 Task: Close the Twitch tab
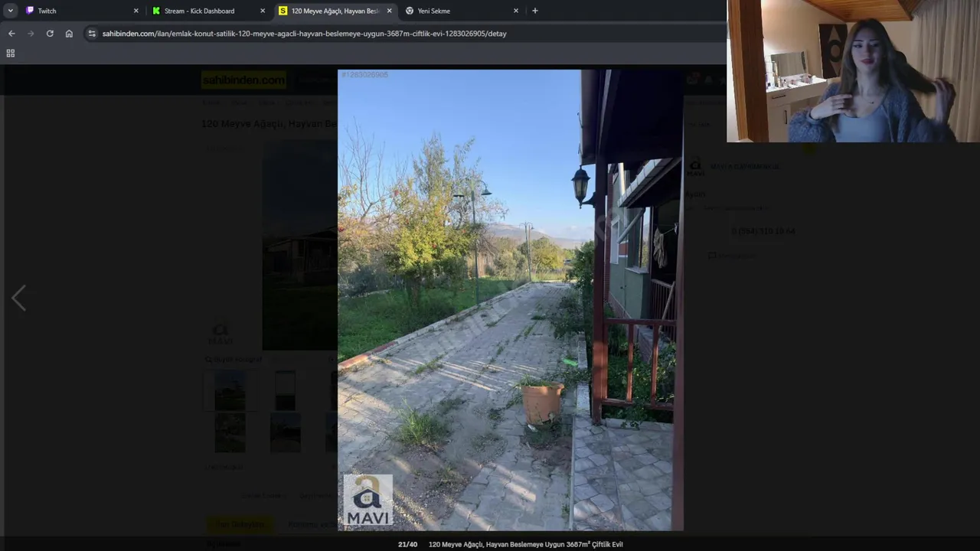pos(136,11)
